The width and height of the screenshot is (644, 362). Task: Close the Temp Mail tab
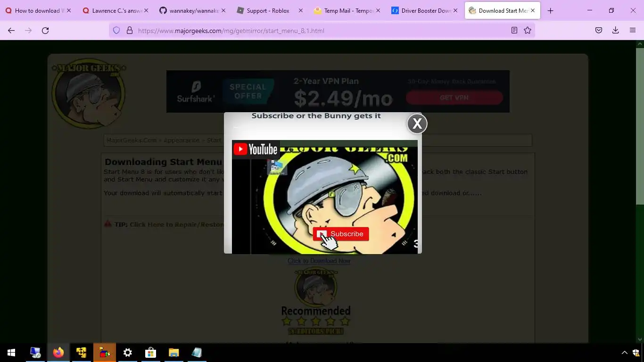(378, 10)
